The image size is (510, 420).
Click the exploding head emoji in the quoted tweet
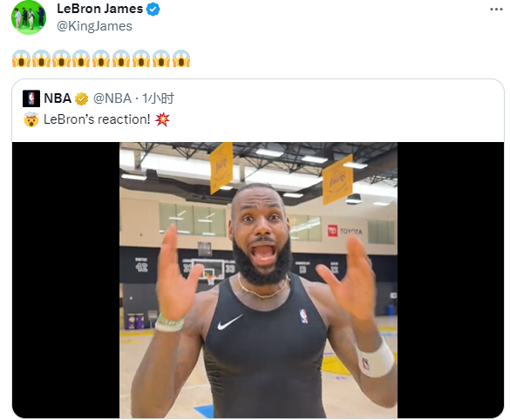point(31,119)
